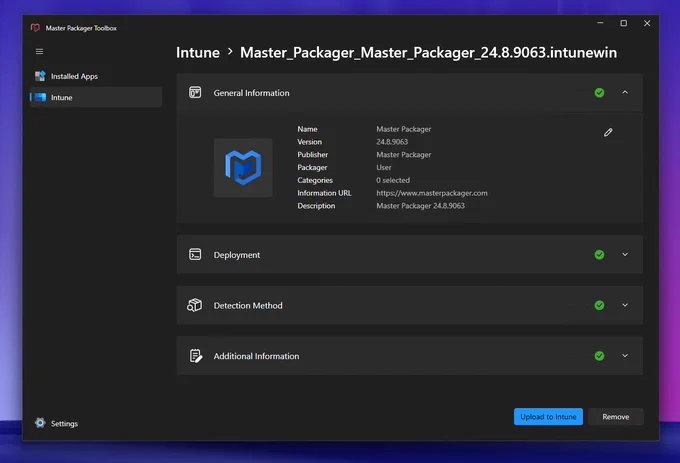Click the Remove button
The height and width of the screenshot is (463, 680).
pos(616,417)
